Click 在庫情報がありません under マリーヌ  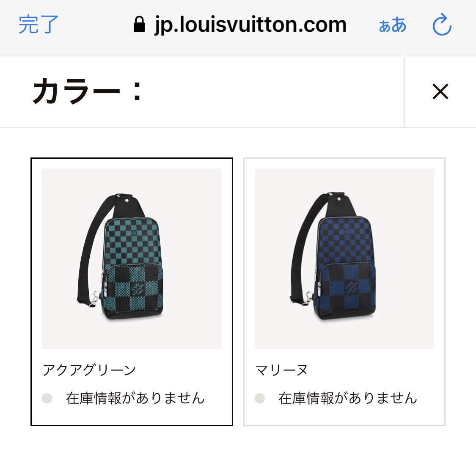click(x=348, y=398)
